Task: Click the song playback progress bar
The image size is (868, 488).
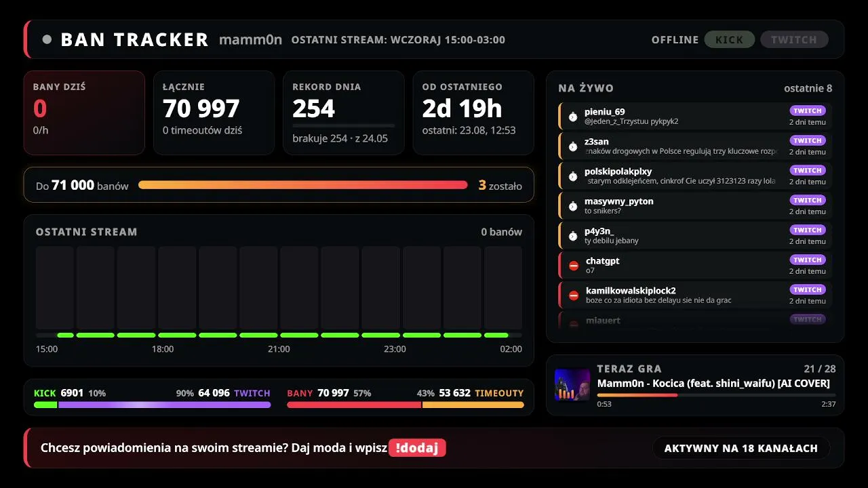Action: pos(716,394)
